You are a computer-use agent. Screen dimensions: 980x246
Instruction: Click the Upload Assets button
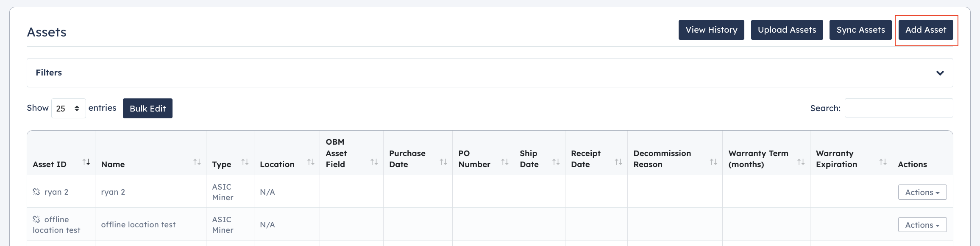(x=787, y=30)
